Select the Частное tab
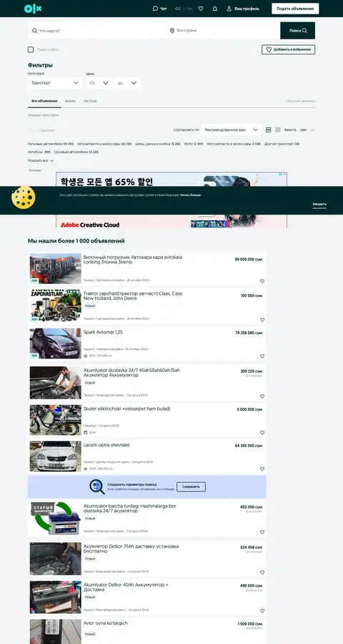Image resolution: width=343 pixels, height=644 pixels. [x=90, y=101]
